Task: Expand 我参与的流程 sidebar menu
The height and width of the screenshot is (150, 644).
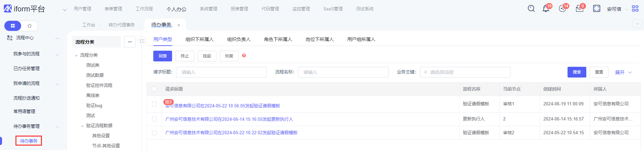Action: point(57,54)
